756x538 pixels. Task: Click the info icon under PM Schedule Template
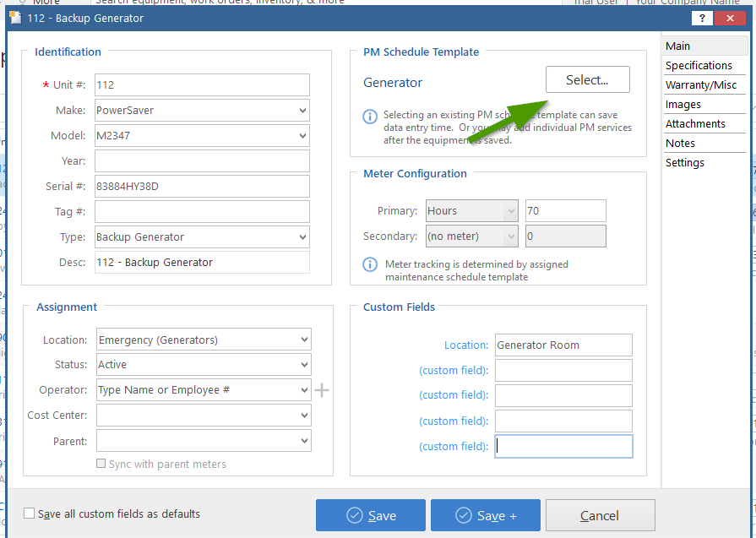tap(370, 117)
